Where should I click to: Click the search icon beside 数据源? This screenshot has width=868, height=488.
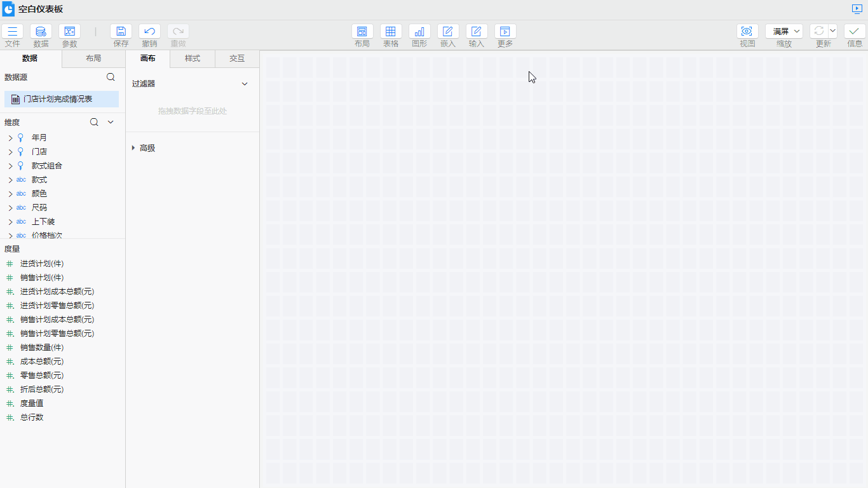tap(111, 77)
